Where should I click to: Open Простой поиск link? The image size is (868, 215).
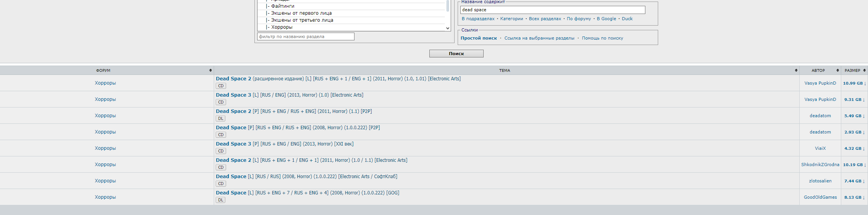click(479, 38)
